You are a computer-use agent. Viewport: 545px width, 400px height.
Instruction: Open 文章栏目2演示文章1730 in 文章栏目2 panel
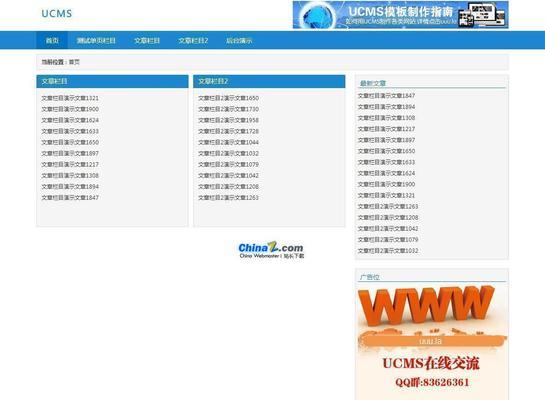[x=228, y=109]
